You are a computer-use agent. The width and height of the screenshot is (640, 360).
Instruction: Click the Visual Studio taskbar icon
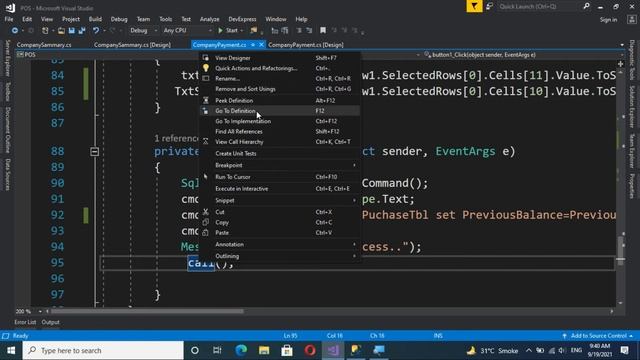[x=333, y=350]
